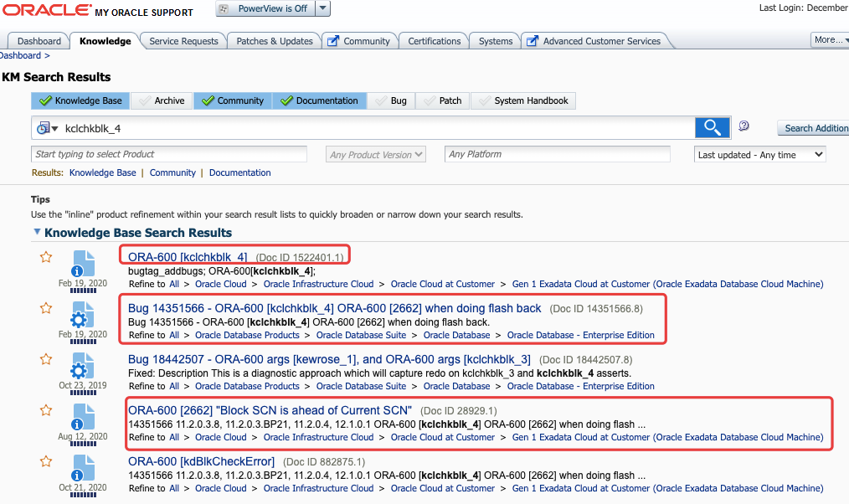Toggle Documentation source filter

click(320, 100)
